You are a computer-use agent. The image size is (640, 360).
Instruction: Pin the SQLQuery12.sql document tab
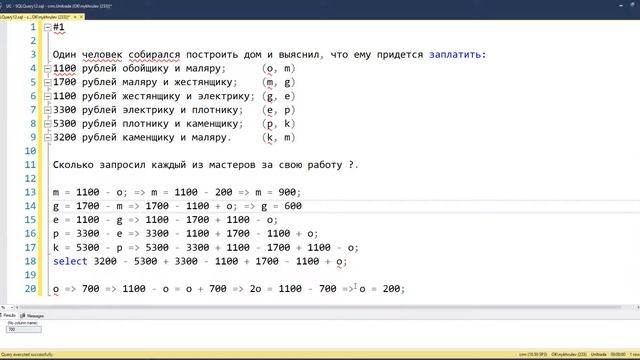pos(75,17)
